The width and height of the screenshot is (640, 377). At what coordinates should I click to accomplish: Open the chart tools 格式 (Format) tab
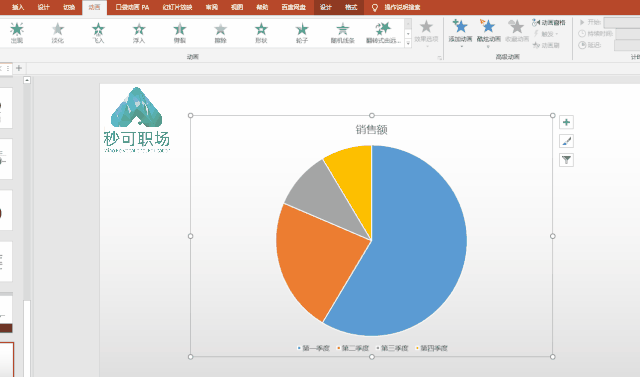click(x=351, y=7)
